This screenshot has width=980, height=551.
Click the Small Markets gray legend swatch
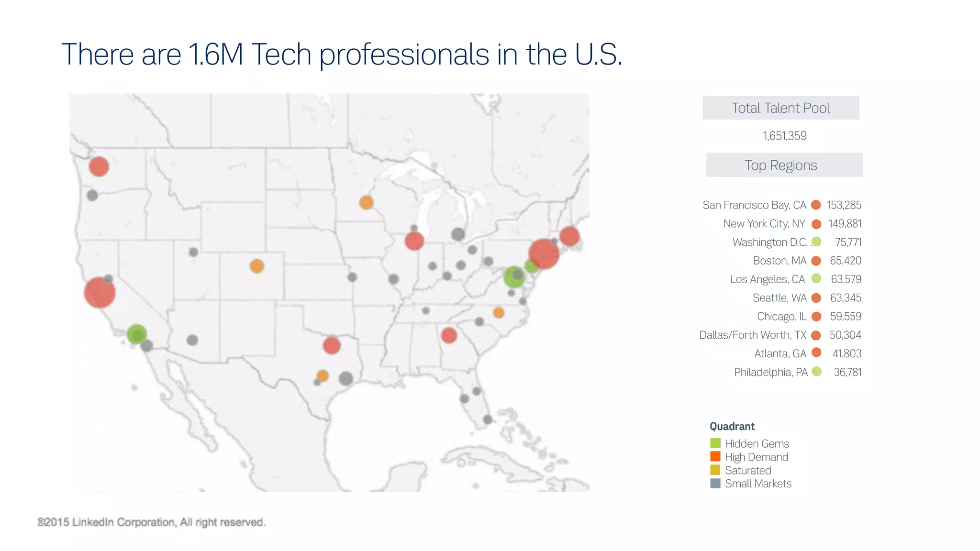coord(715,484)
